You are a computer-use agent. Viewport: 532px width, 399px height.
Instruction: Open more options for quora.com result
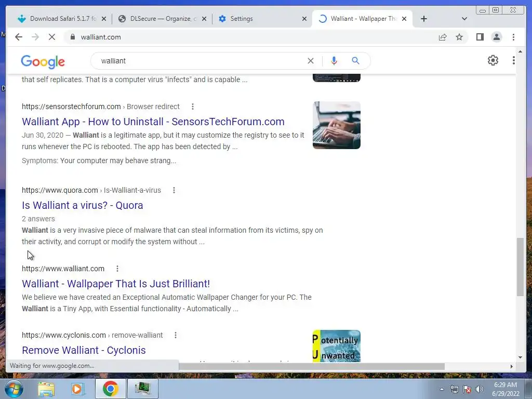(x=174, y=190)
